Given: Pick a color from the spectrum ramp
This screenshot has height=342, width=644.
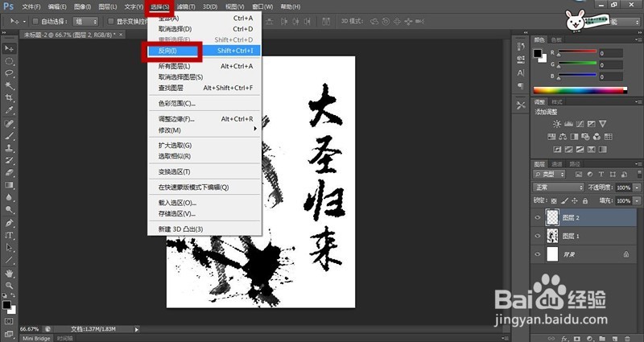Looking at the screenshot, I should 580,90.
